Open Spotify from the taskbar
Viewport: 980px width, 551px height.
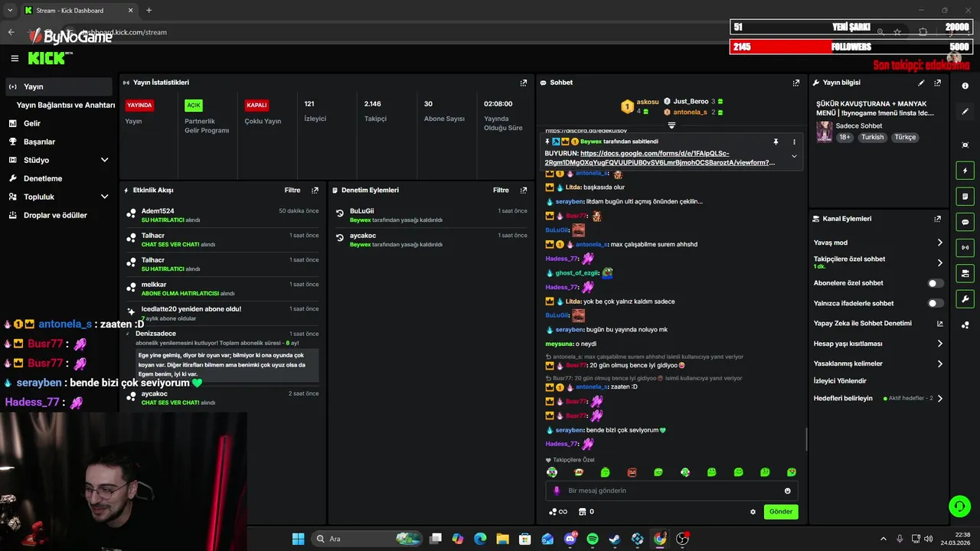[593, 539]
